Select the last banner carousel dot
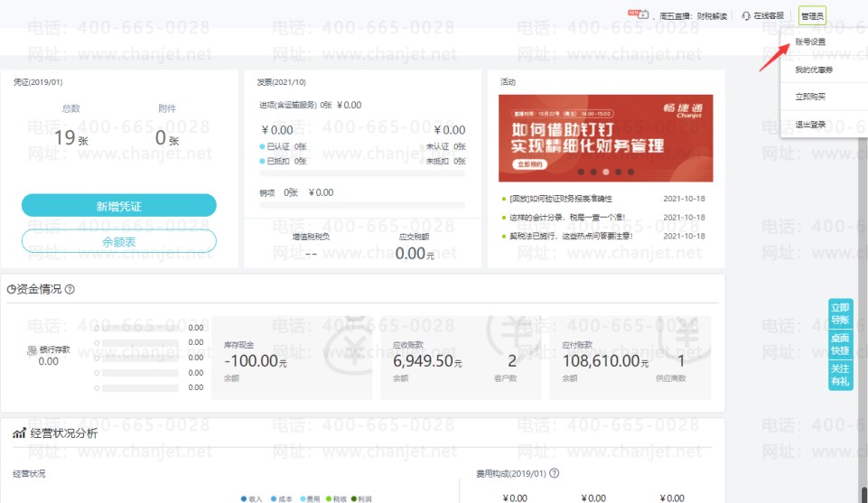The height and width of the screenshot is (503, 868). [630, 172]
